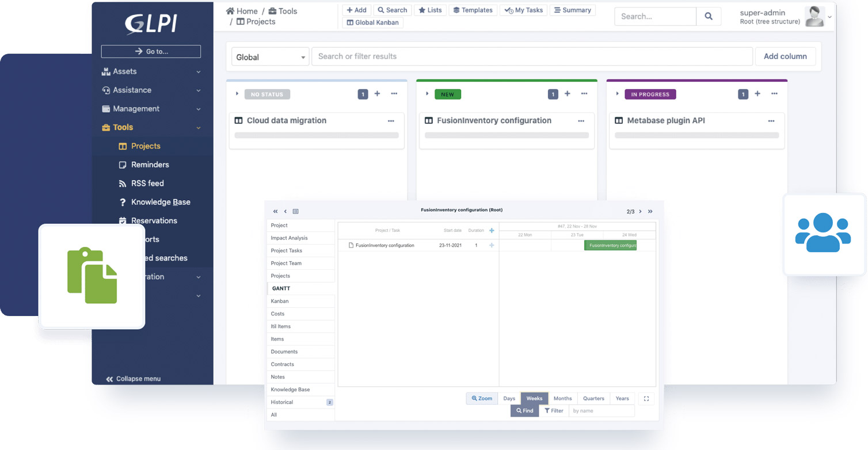Click the plus icon in NEW column

click(567, 94)
